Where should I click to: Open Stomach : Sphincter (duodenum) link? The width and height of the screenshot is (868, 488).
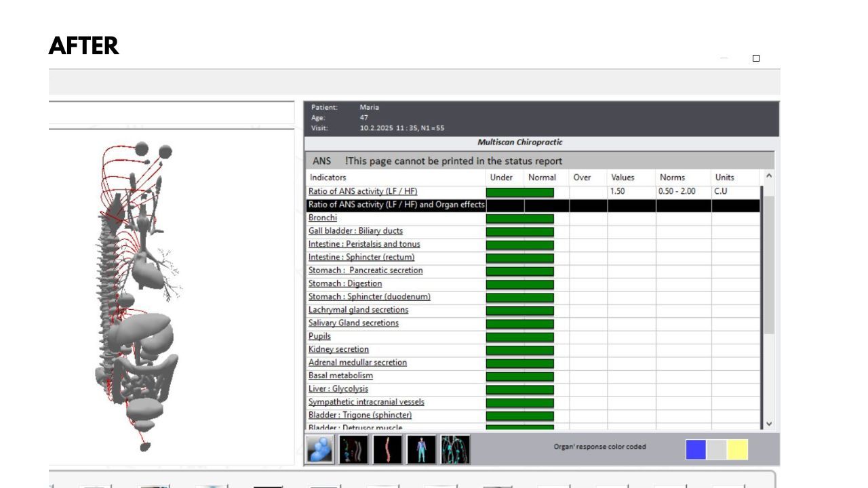[x=370, y=296]
